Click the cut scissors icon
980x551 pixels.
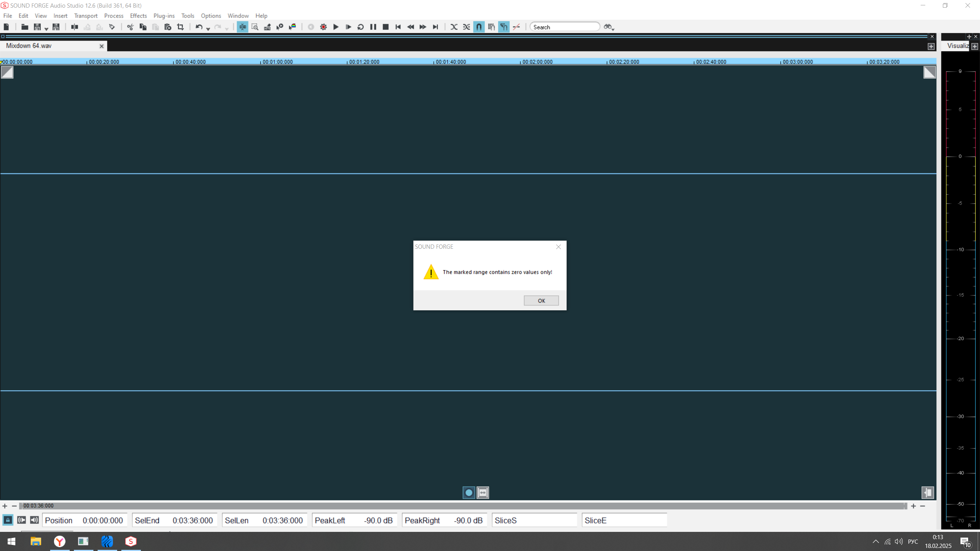(x=130, y=27)
